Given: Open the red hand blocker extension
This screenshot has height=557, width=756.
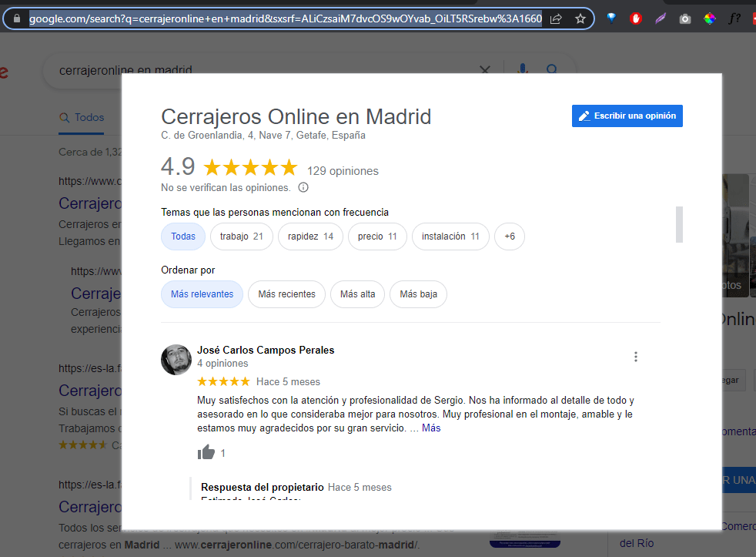Looking at the screenshot, I should click(636, 18).
